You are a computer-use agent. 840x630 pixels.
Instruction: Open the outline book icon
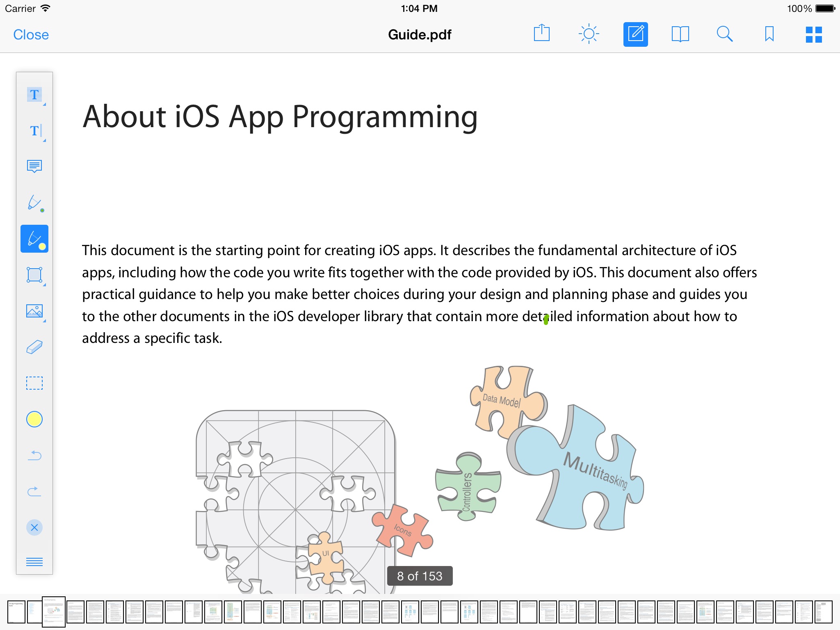(680, 34)
